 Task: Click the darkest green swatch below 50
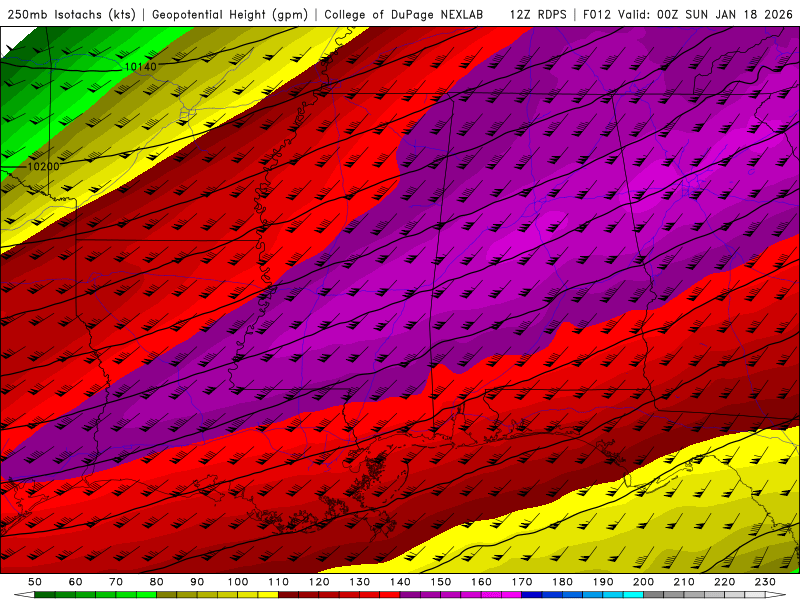click(45, 595)
